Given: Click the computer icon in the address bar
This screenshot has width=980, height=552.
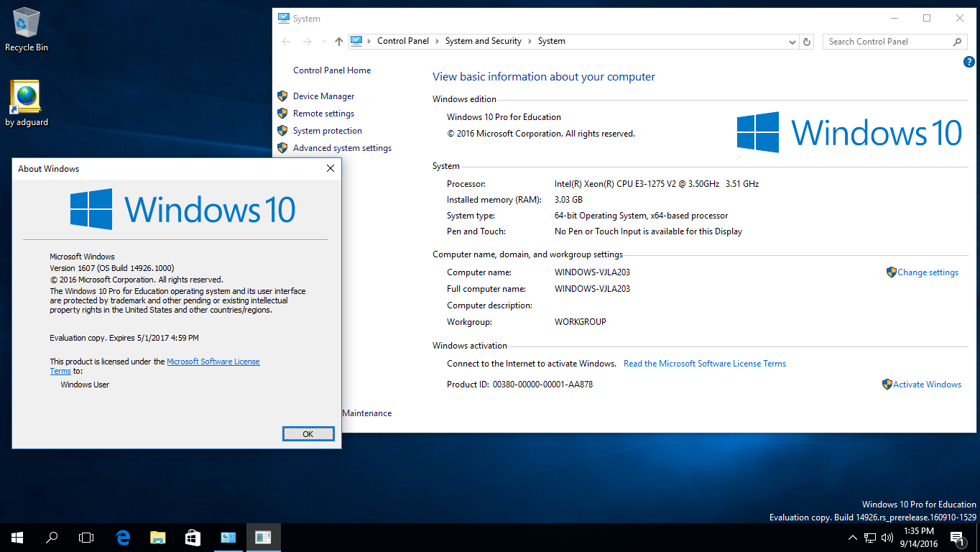Looking at the screenshot, I should tap(356, 41).
